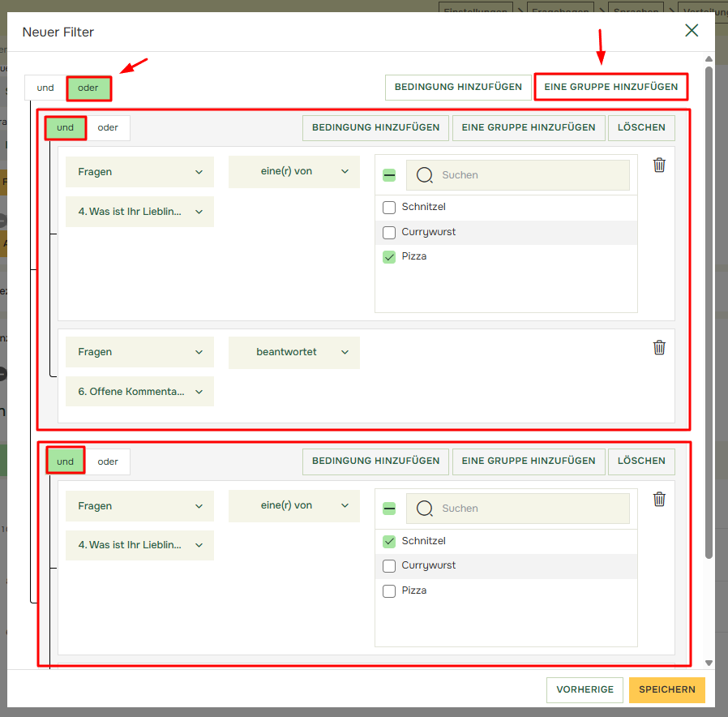Open the 'beantwortet' operator dropdown
728x717 pixels.
[x=293, y=352]
